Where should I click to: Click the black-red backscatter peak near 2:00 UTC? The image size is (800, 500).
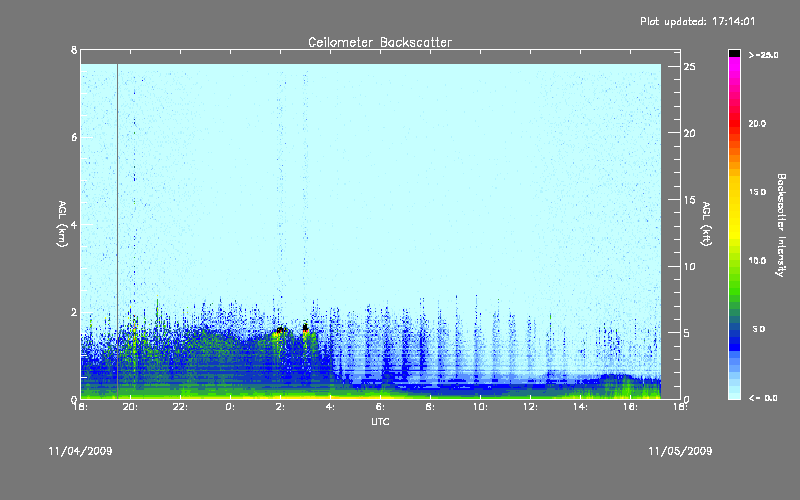pyautogui.click(x=280, y=331)
